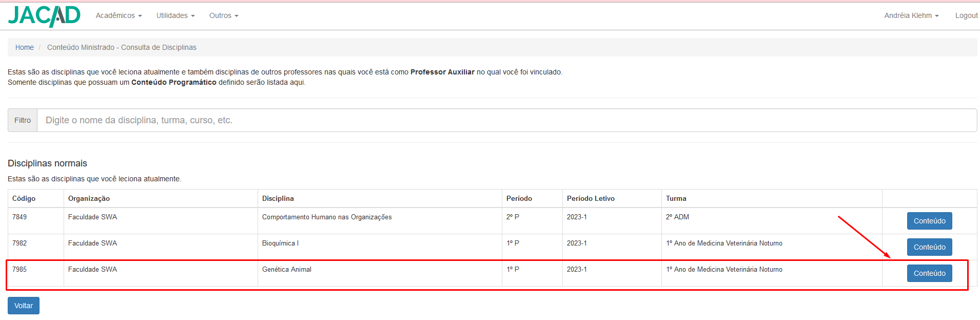The height and width of the screenshot is (320, 980).
Task: Click the JACAD logo
Action: click(44, 16)
